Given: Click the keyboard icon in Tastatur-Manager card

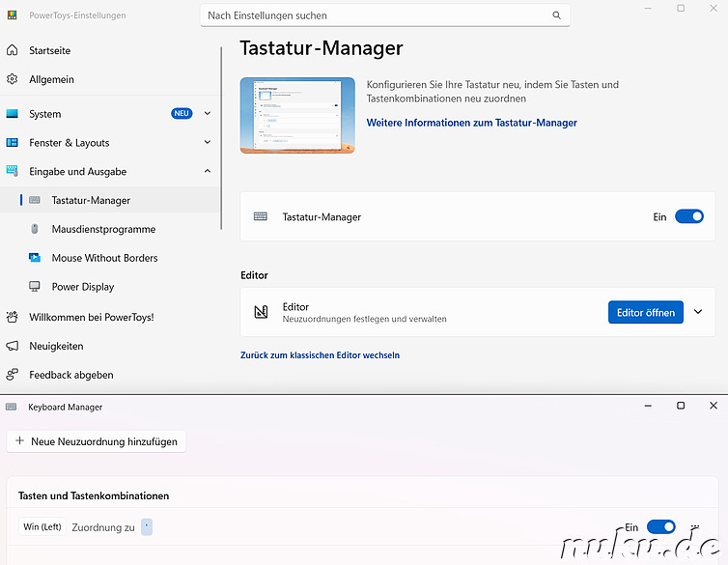Looking at the screenshot, I should coord(261,216).
